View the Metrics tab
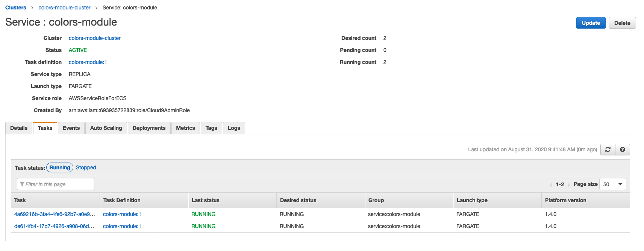The height and width of the screenshot is (251, 644). point(186,128)
